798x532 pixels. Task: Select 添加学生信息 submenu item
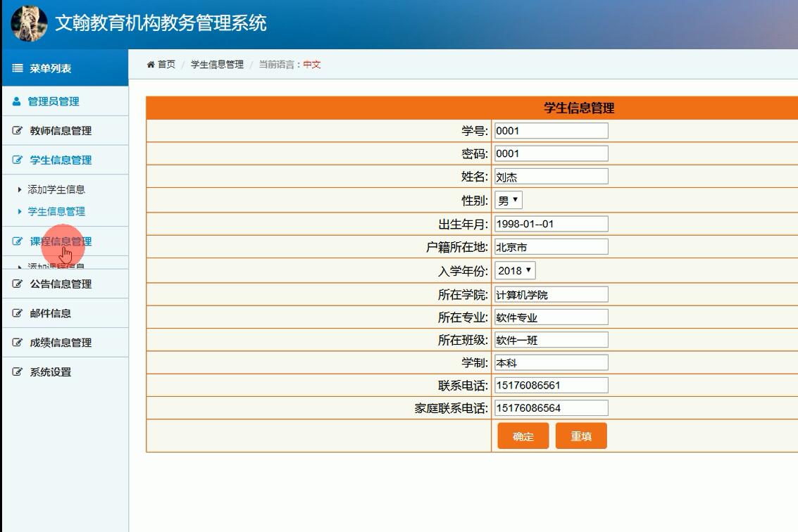coord(56,190)
